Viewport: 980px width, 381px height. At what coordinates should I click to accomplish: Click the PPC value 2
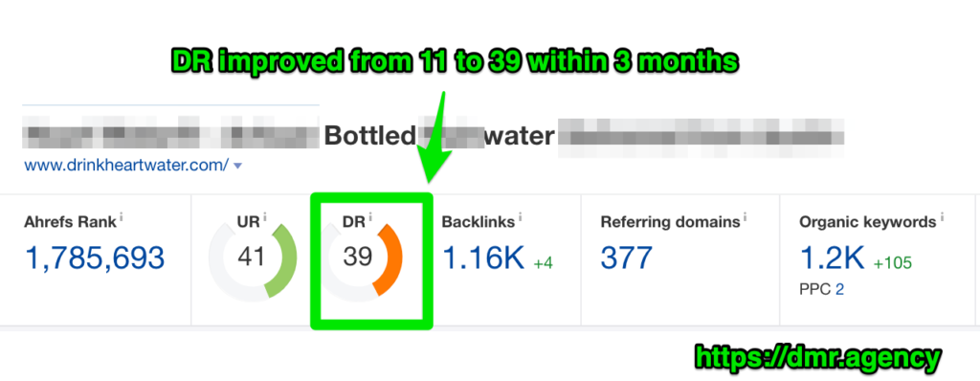[x=839, y=290]
